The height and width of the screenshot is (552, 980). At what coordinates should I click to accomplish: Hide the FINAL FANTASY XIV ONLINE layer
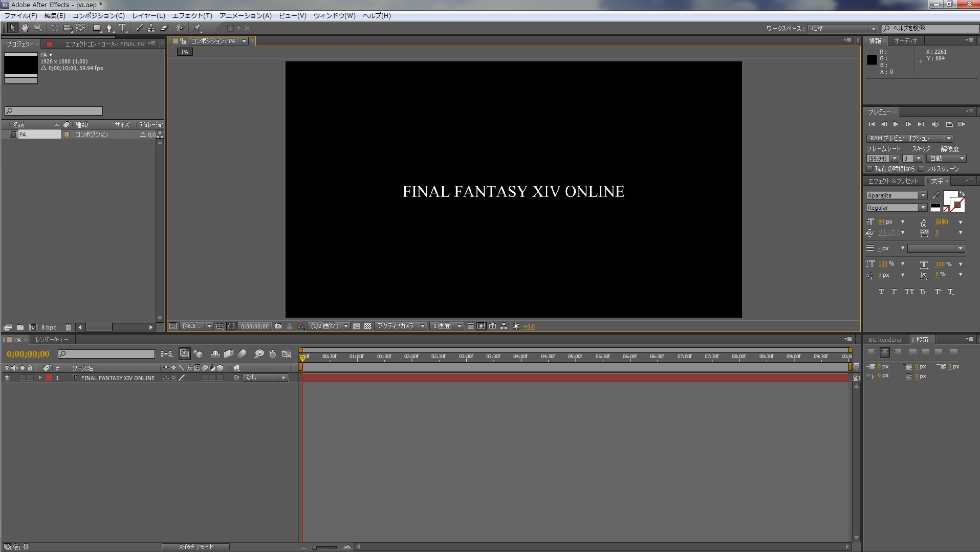pyautogui.click(x=7, y=378)
